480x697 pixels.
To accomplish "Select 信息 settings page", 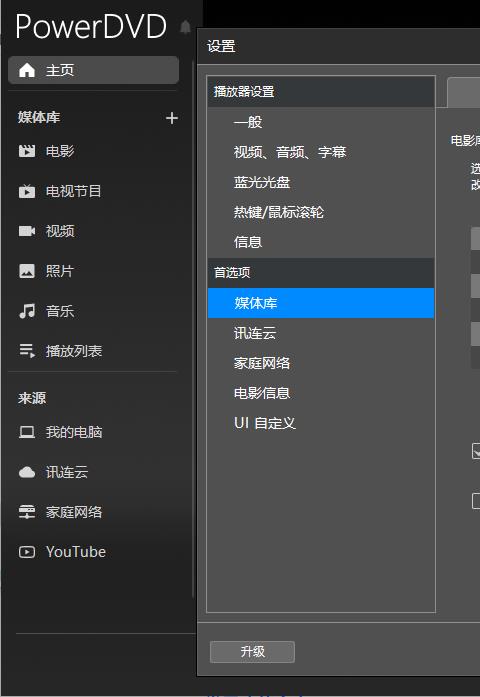I will (x=321, y=242).
